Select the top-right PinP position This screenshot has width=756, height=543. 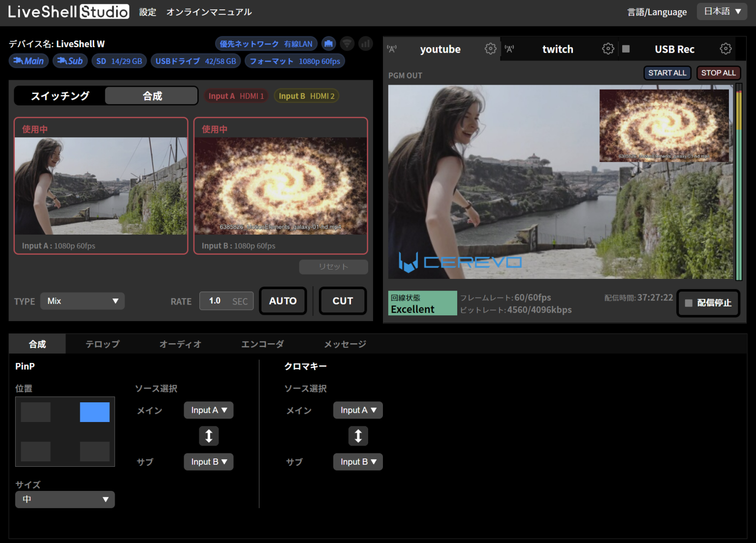94,412
